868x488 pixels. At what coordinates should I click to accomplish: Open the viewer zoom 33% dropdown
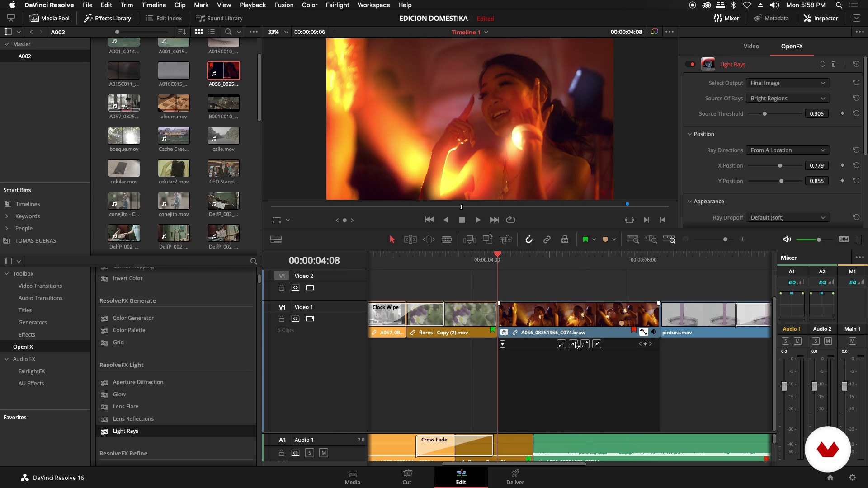pyautogui.click(x=278, y=32)
